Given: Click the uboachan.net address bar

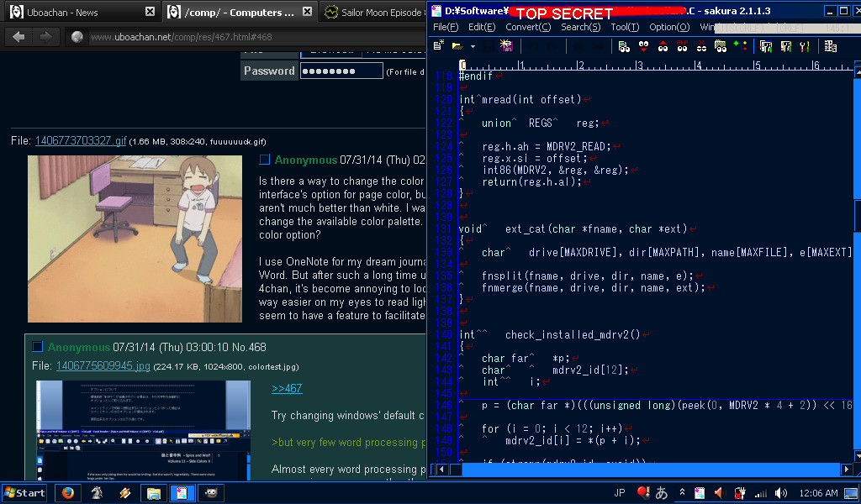Looking at the screenshot, I should click(x=247, y=37).
